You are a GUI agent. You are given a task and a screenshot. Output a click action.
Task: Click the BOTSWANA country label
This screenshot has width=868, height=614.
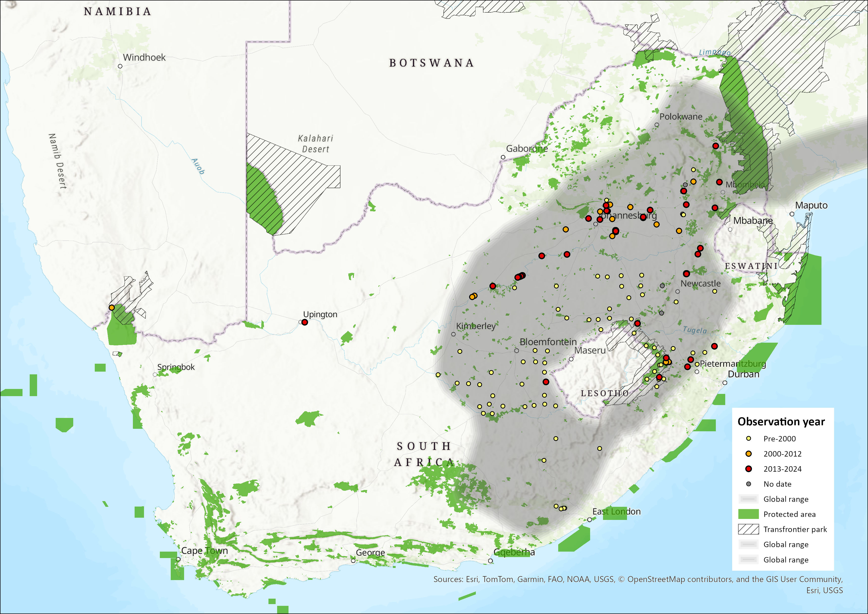(x=431, y=63)
